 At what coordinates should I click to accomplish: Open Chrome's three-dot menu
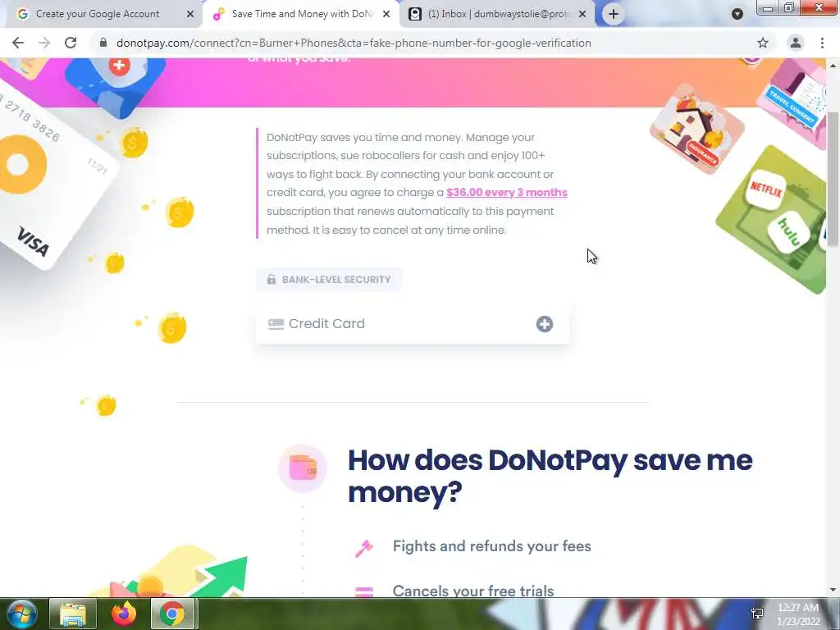pos(822,43)
